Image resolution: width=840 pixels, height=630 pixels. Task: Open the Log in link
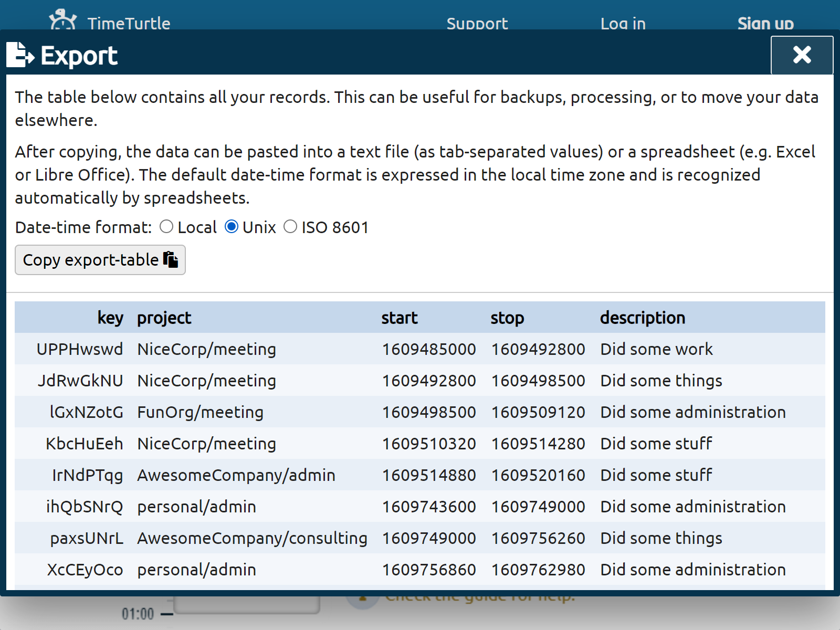623,24
